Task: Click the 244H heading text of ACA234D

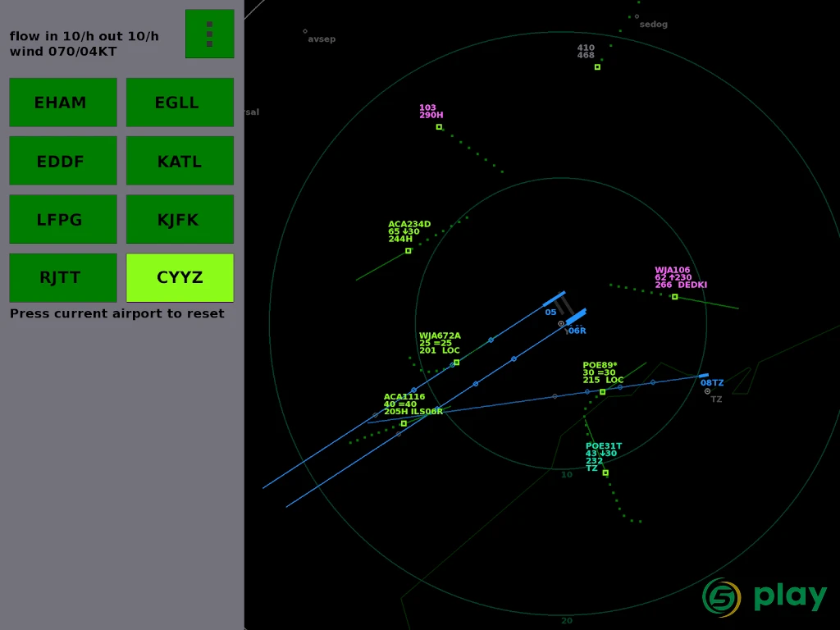Action: 400,239
